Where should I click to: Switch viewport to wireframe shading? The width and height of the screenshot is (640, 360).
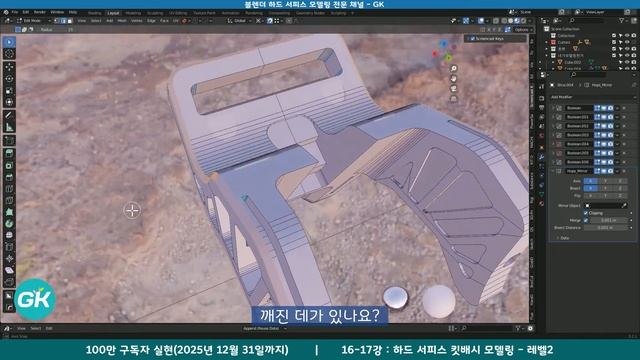pyautogui.click(x=504, y=20)
